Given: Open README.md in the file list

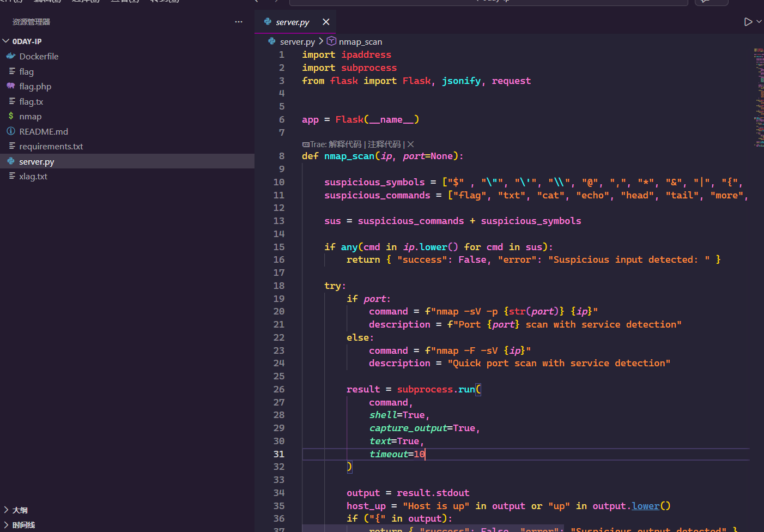Looking at the screenshot, I should point(44,132).
